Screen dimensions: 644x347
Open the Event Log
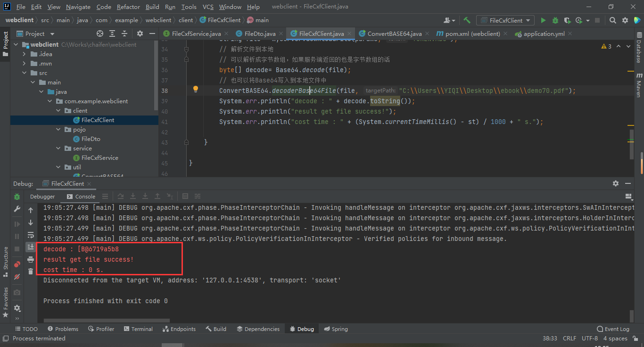[613, 329]
